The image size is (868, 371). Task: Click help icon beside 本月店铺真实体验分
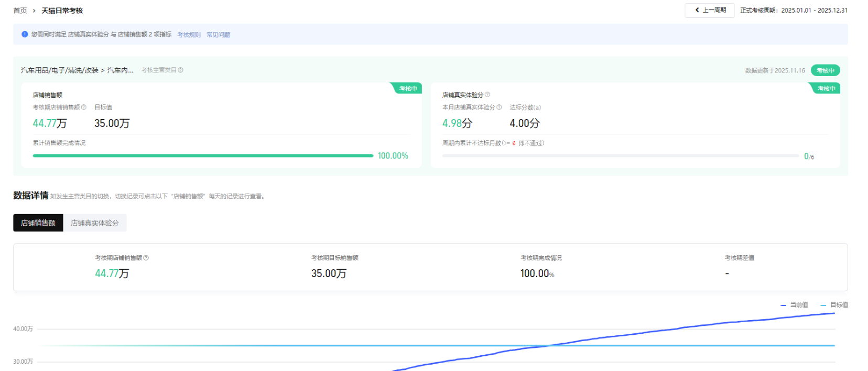(499, 107)
